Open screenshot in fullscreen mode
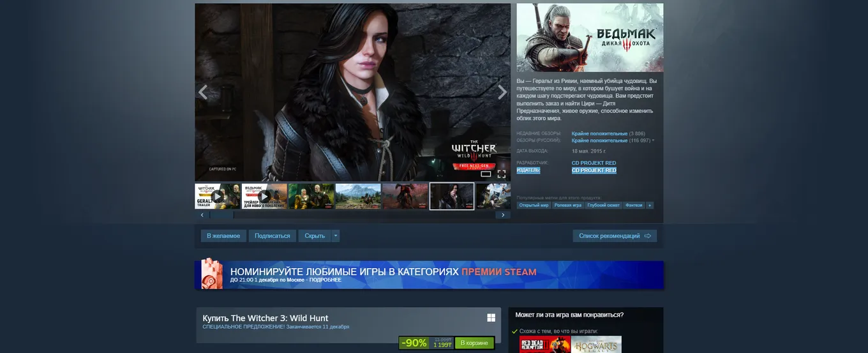This screenshot has height=353, width=868. 502,174
